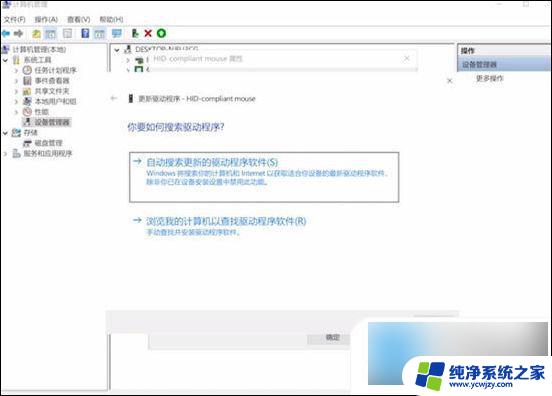This screenshot has height=396, width=552.
Task: Close the Update Driver dialog with its X
Action: point(450,81)
